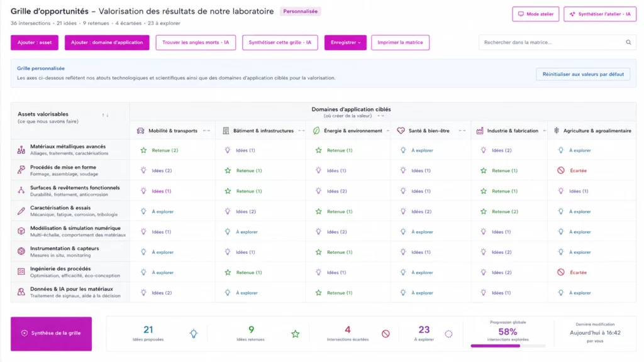644x362 pixels.
Task: Select the Modélisation & simulation numérique row
Action: click(x=70, y=231)
